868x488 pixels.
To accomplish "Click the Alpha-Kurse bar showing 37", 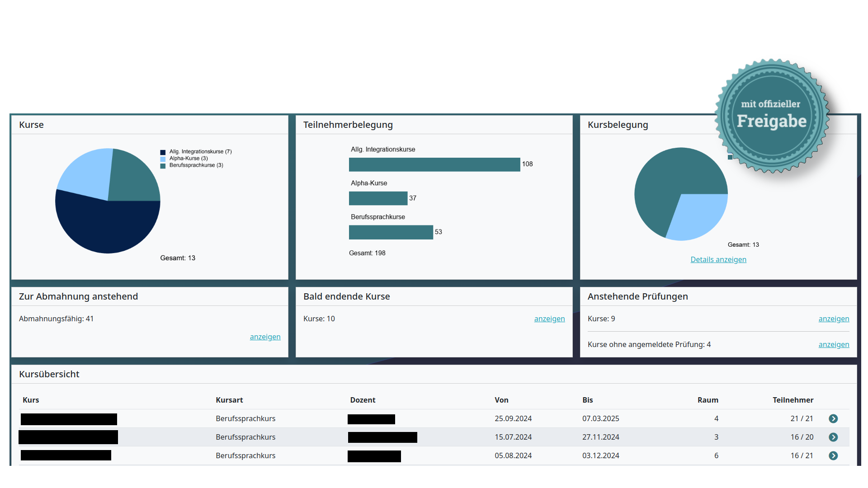I will click(x=378, y=198).
